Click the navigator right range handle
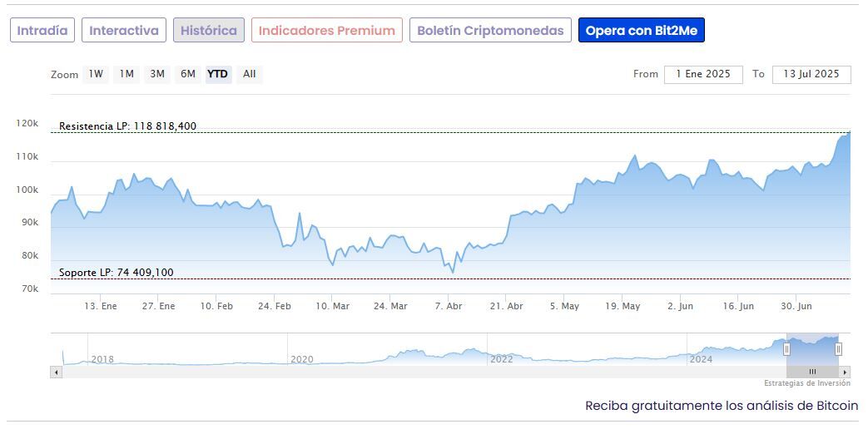The height and width of the screenshot is (429, 868). (x=838, y=349)
